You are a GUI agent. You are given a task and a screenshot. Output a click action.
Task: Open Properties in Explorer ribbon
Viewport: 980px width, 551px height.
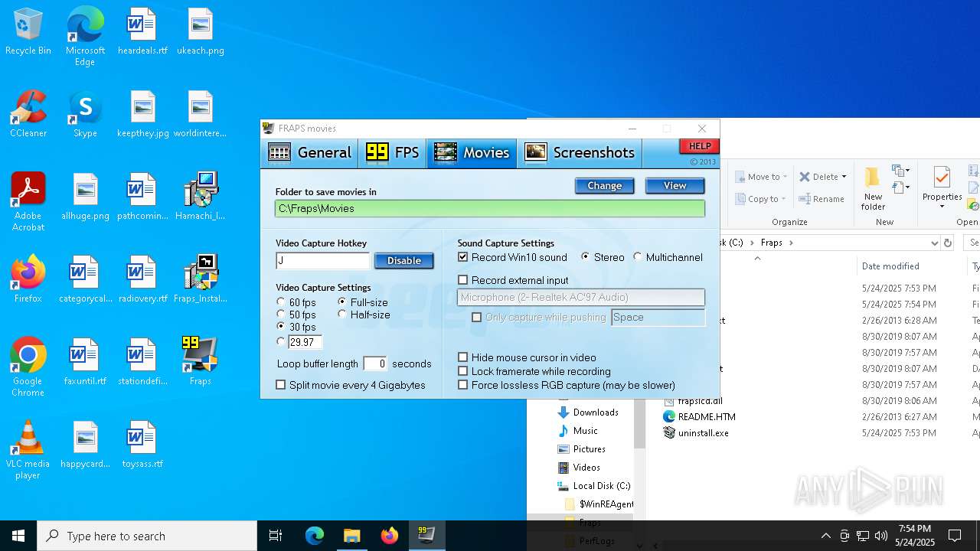(942, 188)
